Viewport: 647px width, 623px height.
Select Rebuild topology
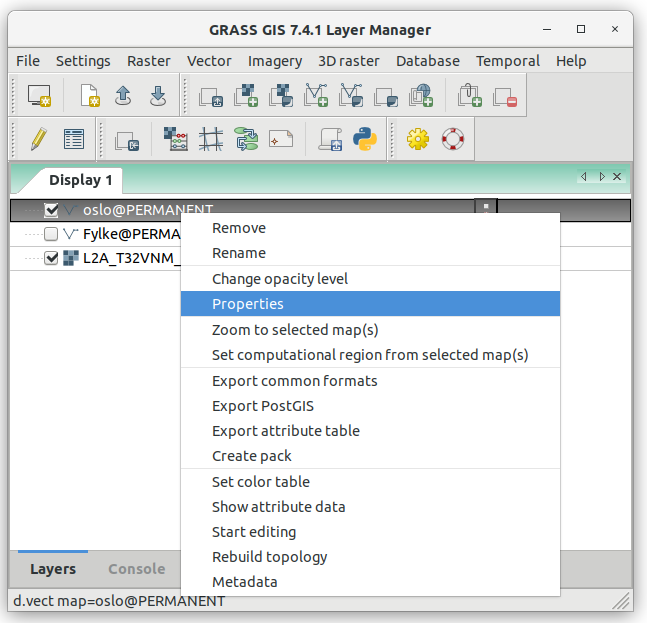pyautogui.click(x=370, y=557)
